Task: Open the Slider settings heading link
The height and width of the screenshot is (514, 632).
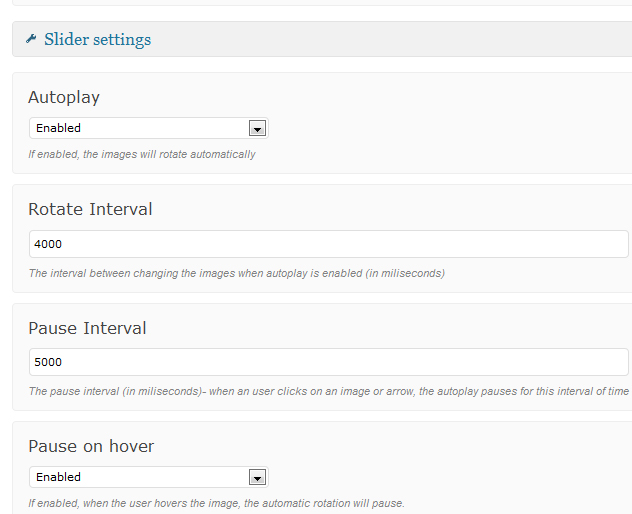Action: 98,40
